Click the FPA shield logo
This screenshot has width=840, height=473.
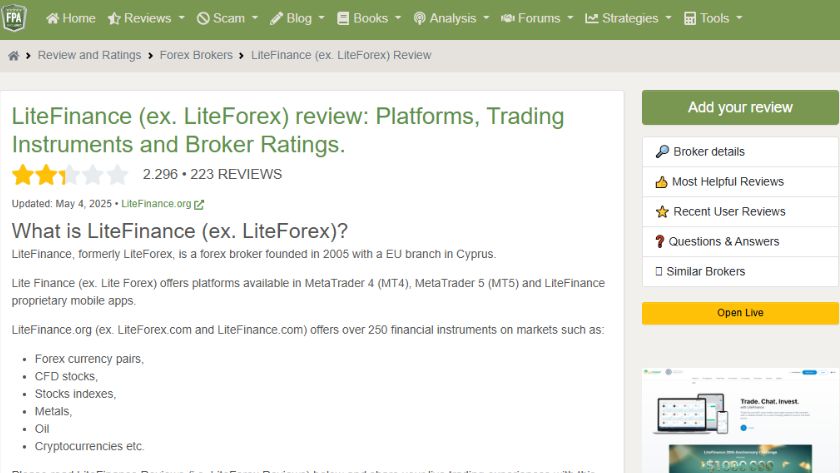(14, 18)
